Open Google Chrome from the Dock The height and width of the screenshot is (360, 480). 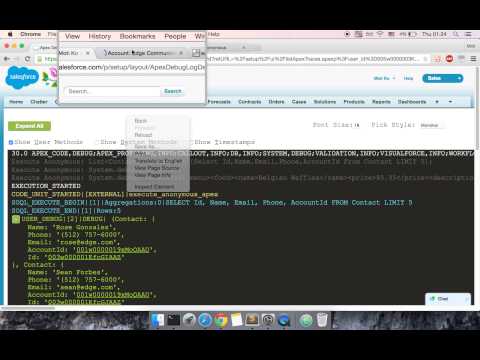pos(221,320)
